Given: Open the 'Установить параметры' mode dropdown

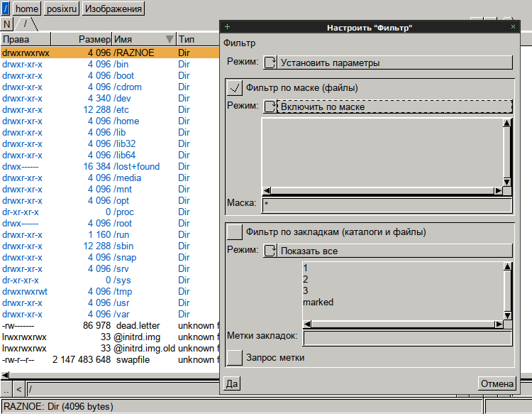Looking at the screenshot, I should (388, 62).
